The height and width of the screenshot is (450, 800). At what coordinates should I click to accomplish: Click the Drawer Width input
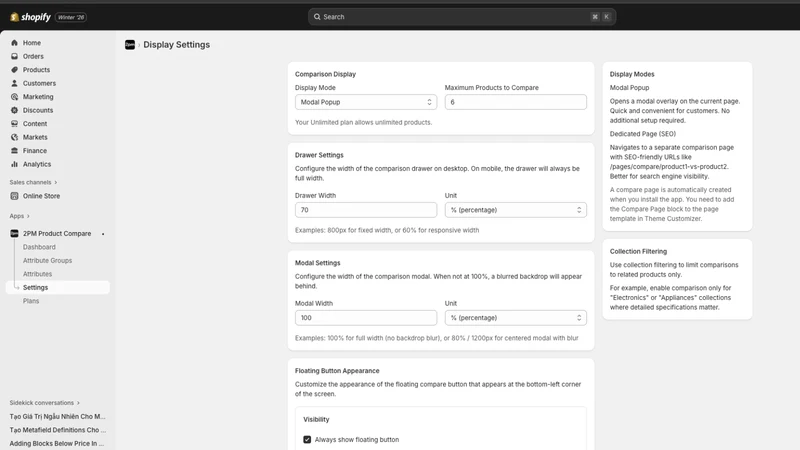366,210
